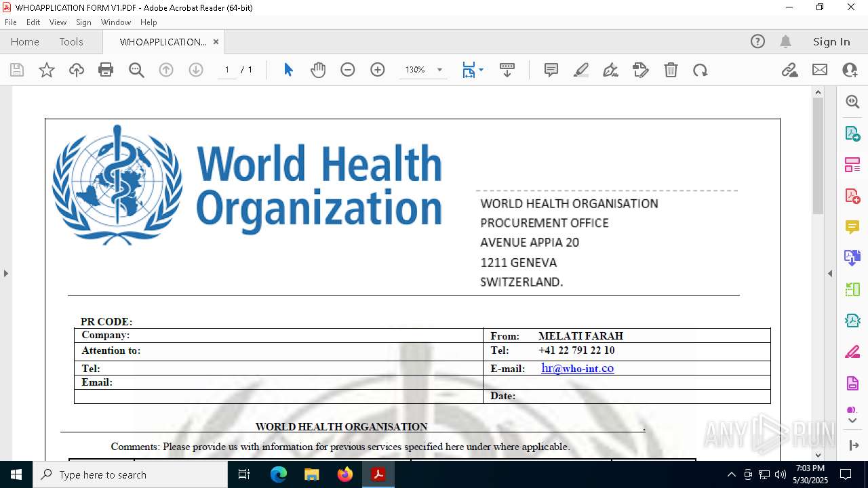This screenshot has width=868, height=488.
Task: Rotate the page clockwise
Action: click(x=701, y=70)
